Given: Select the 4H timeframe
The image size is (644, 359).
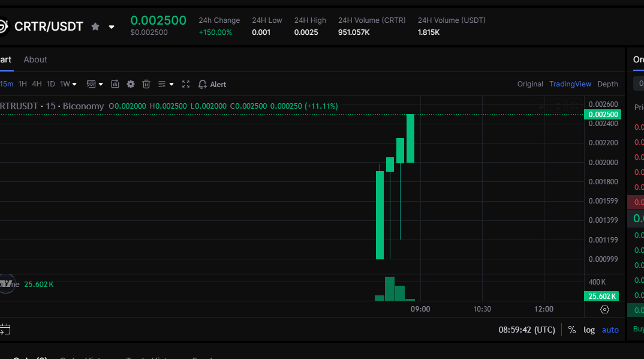Looking at the screenshot, I should click(37, 84).
